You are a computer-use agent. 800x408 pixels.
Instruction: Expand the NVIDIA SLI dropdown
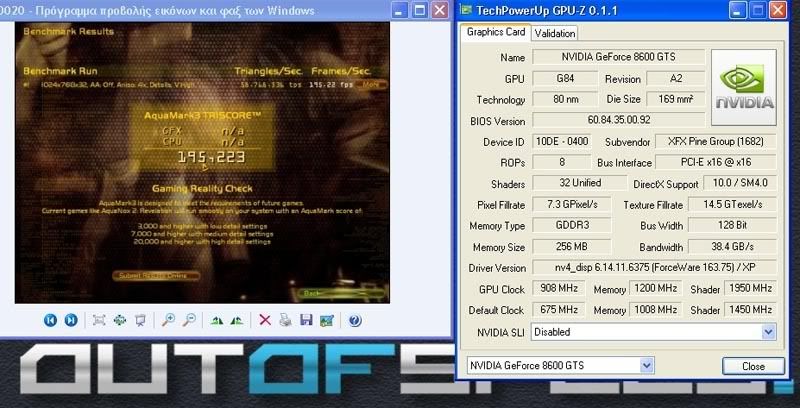point(769,332)
